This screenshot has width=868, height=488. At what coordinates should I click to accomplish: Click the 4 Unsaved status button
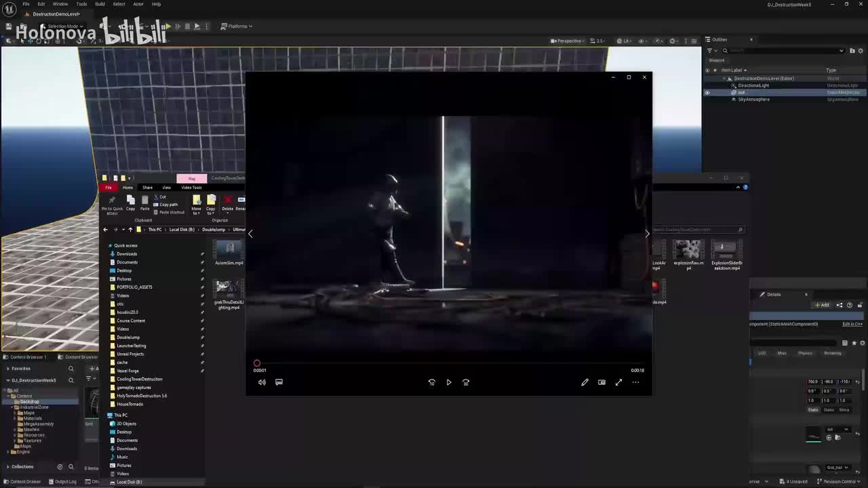793,482
